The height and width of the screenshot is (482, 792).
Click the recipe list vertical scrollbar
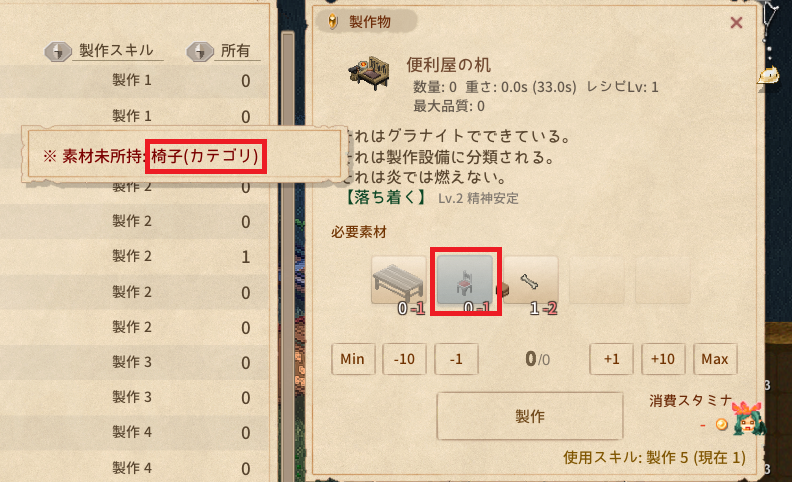pos(288,253)
